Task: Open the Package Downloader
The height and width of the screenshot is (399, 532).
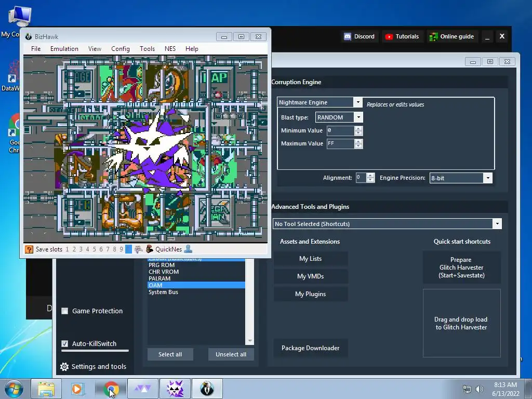Action: click(x=311, y=348)
